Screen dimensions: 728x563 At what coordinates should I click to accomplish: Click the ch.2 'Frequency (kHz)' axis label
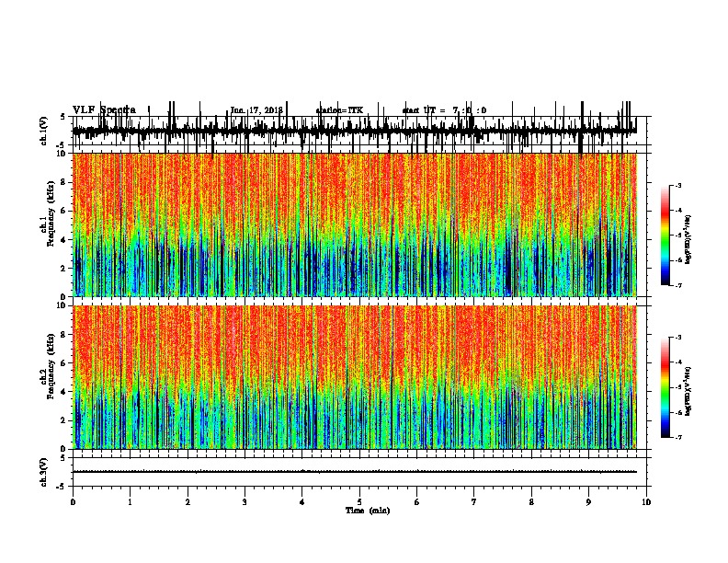(x=51, y=365)
